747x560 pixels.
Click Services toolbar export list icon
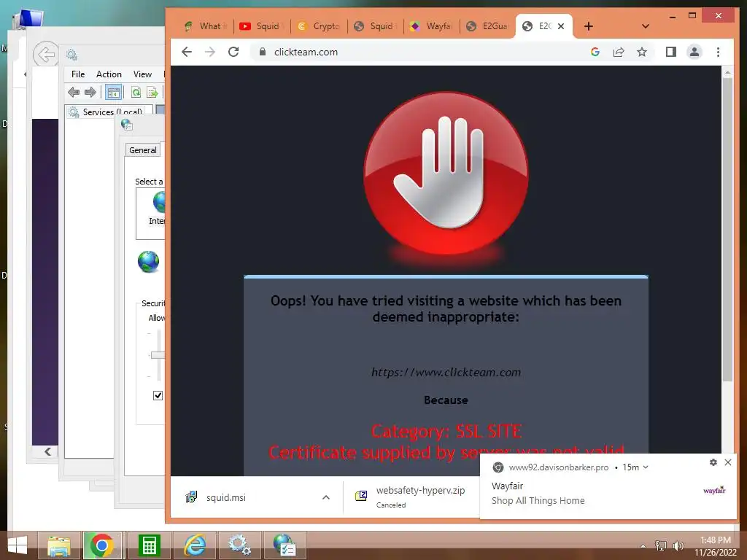152,93
